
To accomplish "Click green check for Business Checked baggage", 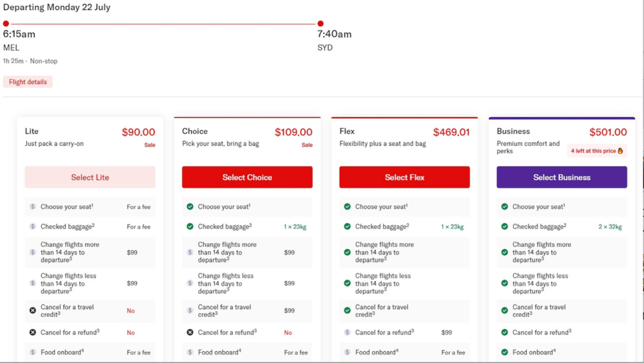I will point(505,226).
